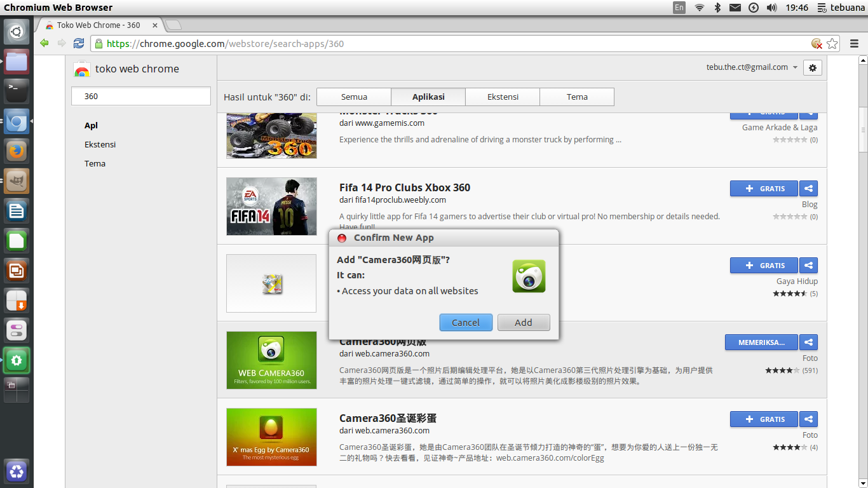Screen dimensions: 868x488
Task: Open the tebuana session menu
Action: [x=841, y=8]
